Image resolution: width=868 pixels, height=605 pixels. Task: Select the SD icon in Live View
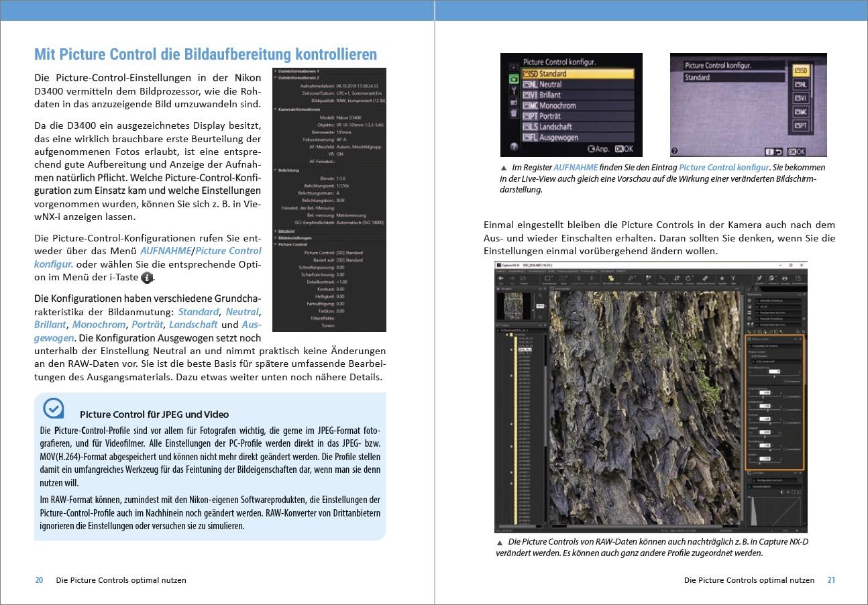(x=800, y=70)
